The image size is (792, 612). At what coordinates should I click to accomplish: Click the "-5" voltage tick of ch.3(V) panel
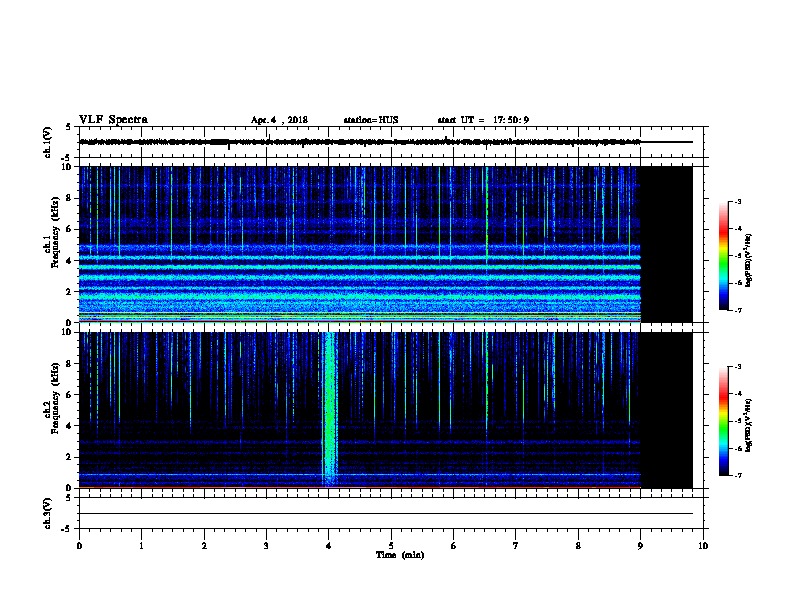[x=67, y=529]
